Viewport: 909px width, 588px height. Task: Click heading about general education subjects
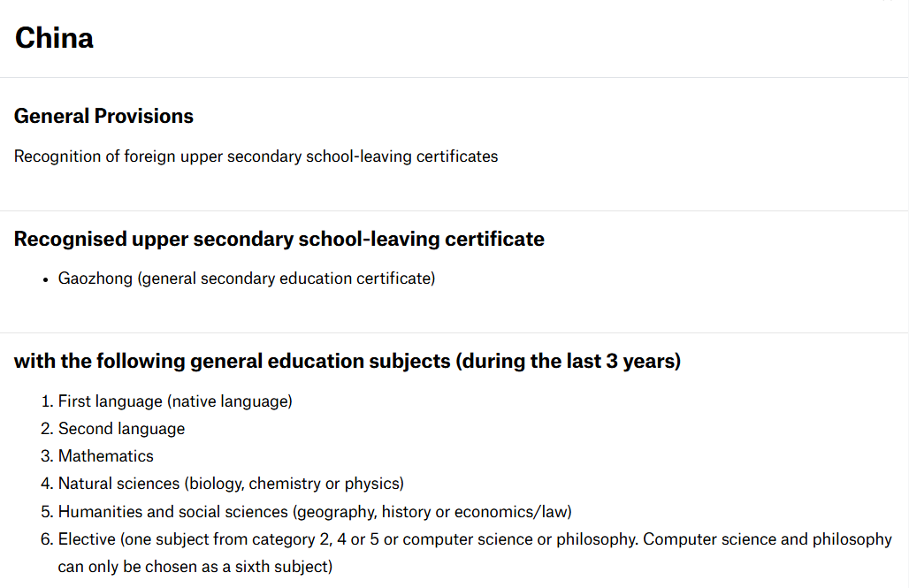click(348, 361)
